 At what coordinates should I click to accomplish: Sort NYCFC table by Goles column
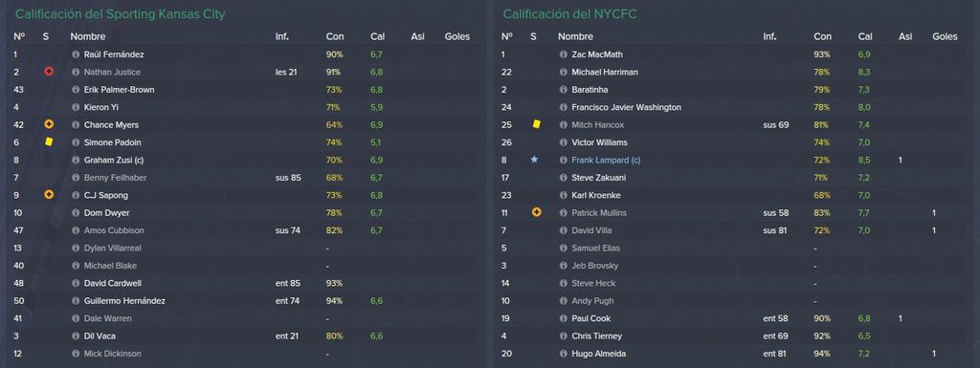click(945, 36)
